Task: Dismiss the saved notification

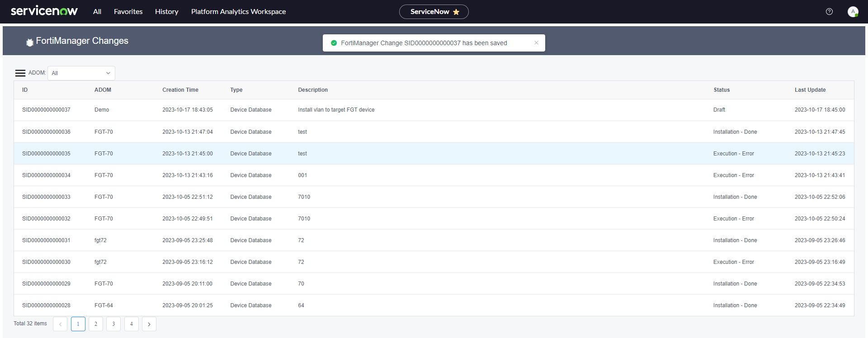Action: coord(536,43)
